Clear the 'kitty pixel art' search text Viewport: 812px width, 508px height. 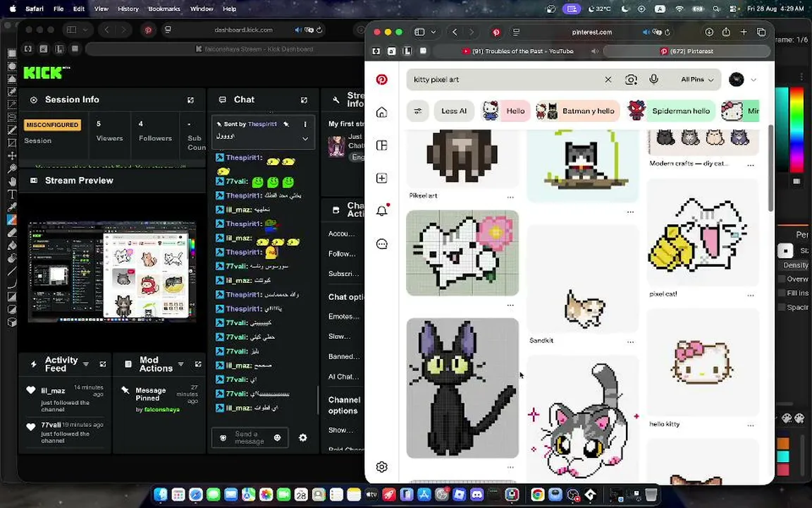608,79
